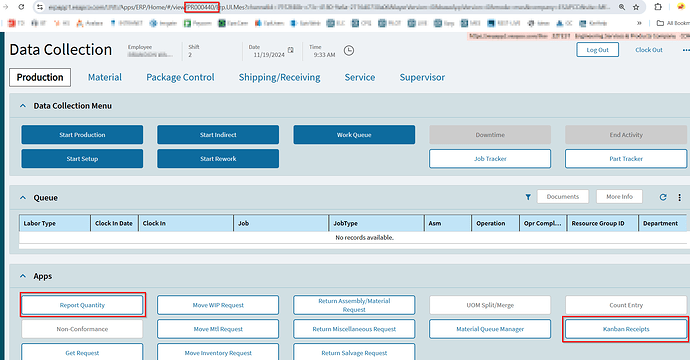Screen dimensions: 690x360
Task: Open Get Request
Action: click(x=82, y=352)
